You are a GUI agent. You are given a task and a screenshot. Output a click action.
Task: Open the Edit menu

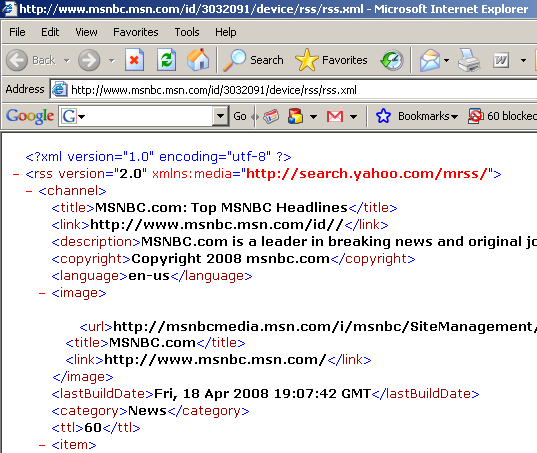(50, 32)
